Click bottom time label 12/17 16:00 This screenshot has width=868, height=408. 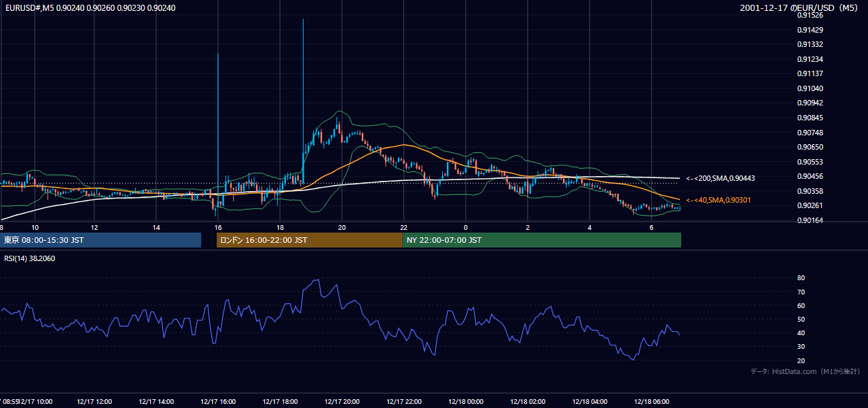click(218, 401)
